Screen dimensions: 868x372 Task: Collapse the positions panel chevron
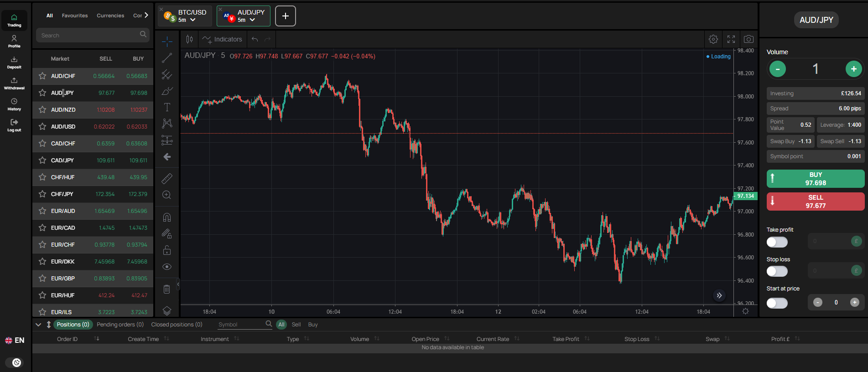38,325
